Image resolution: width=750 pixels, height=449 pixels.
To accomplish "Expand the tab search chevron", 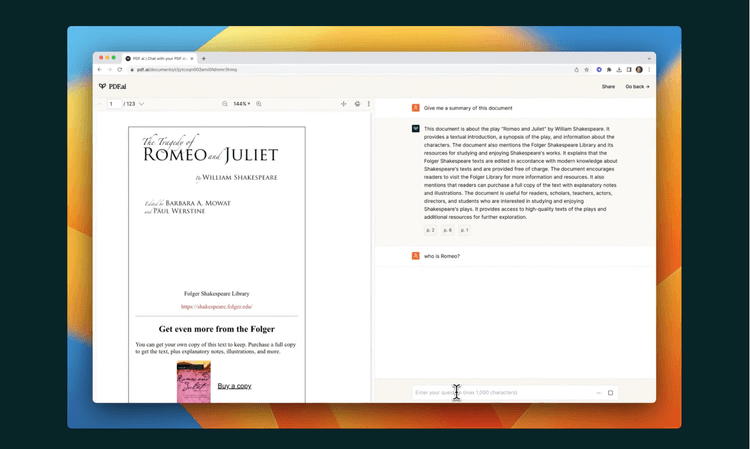I will [x=649, y=58].
